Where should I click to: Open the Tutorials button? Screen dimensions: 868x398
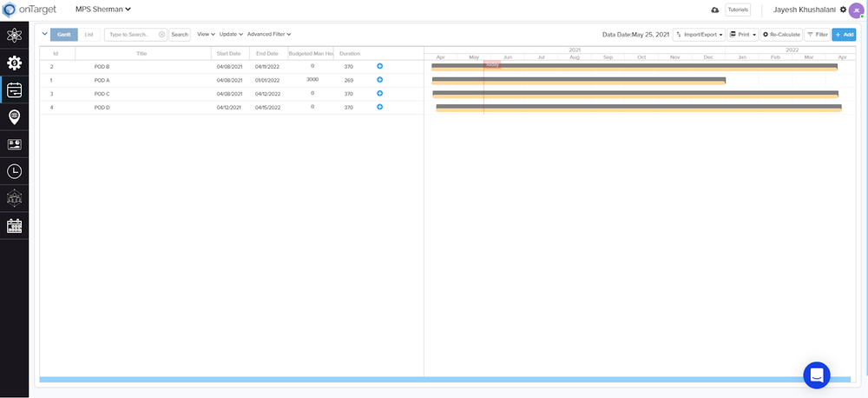tap(738, 10)
